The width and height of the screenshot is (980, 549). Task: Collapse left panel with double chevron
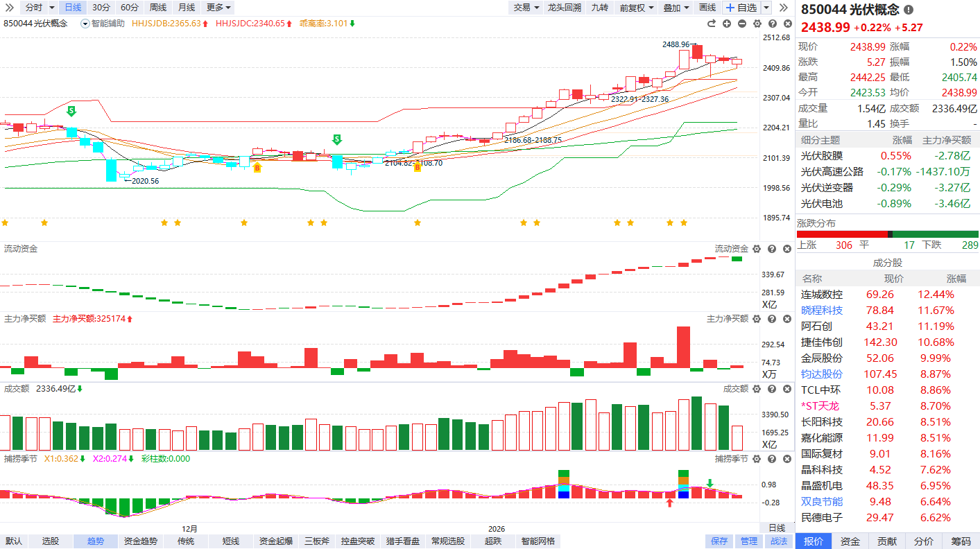[783, 8]
